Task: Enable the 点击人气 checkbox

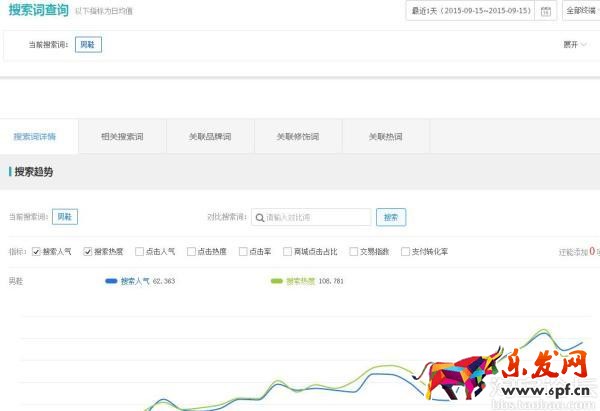Action: click(x=139, y=252)
